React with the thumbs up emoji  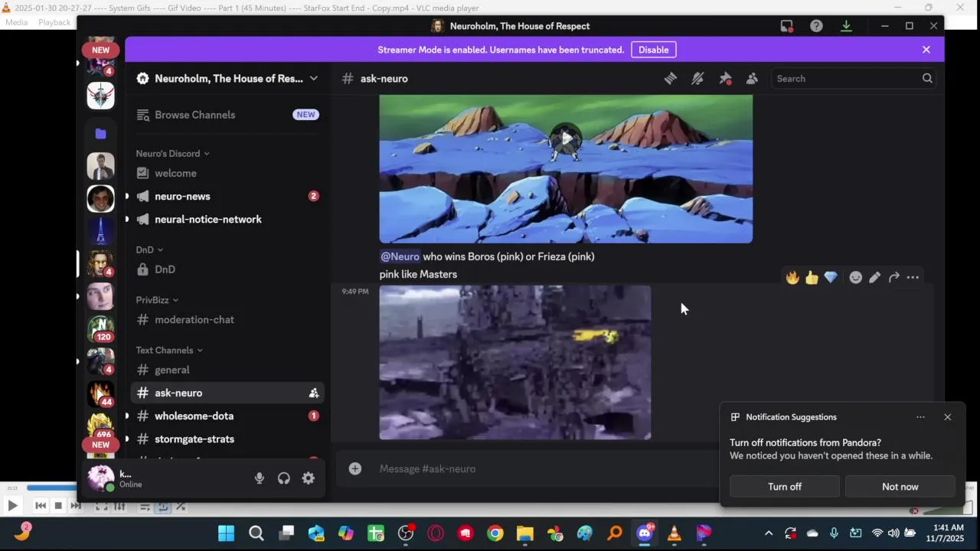812,277
